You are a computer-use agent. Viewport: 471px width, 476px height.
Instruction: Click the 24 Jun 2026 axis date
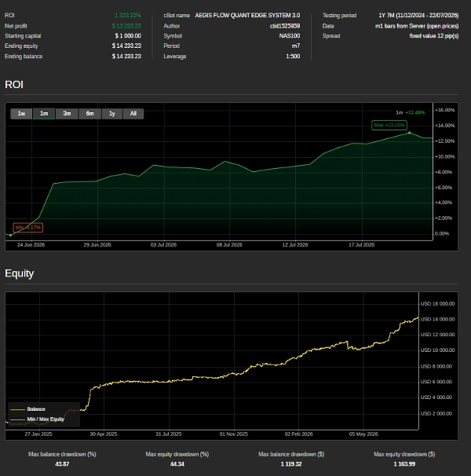pyautogui.click(x=31, y=245)
